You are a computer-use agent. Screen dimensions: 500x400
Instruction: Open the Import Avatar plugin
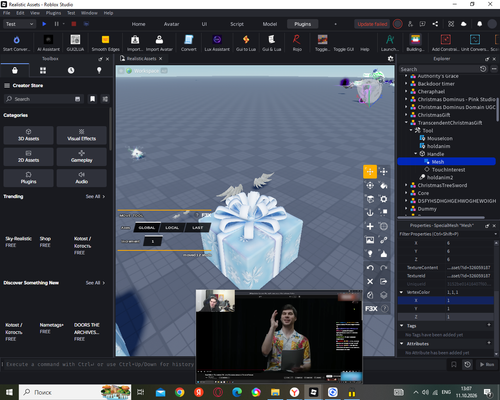159,43
